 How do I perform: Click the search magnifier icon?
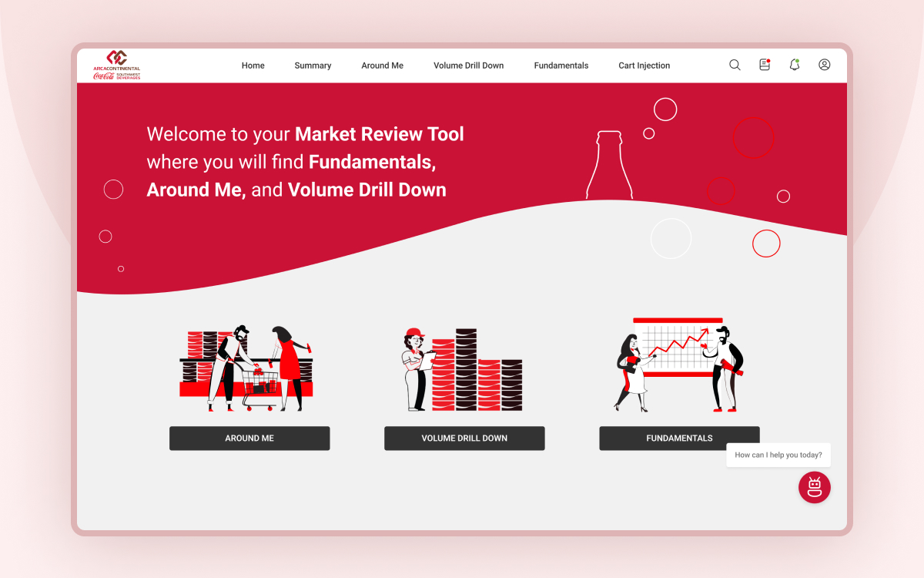(x=735, y=66)
